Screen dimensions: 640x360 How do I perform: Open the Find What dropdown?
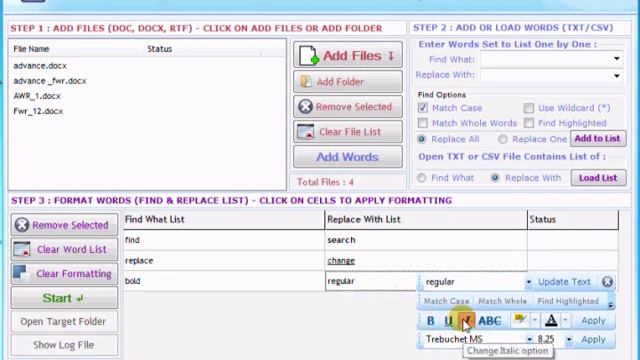[x=616, y=59]
